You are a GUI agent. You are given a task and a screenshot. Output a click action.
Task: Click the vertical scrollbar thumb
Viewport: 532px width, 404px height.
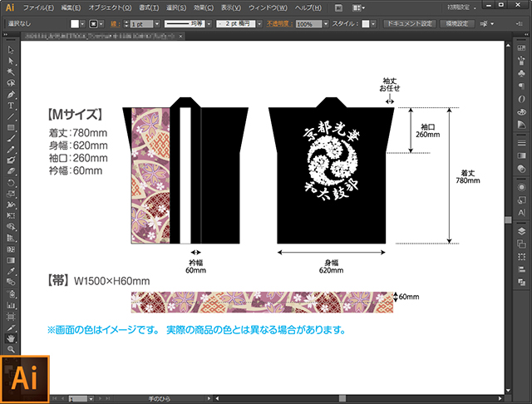(508, 219)
